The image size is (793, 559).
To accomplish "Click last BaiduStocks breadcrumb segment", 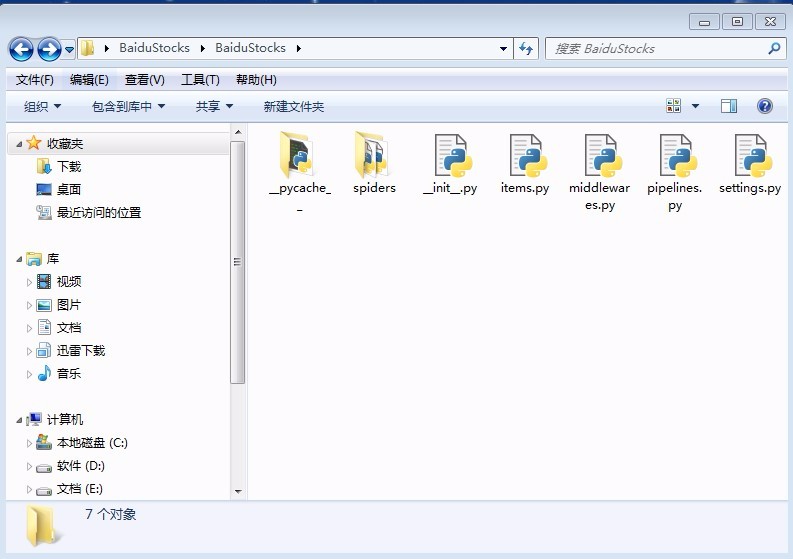I will 250,48.
